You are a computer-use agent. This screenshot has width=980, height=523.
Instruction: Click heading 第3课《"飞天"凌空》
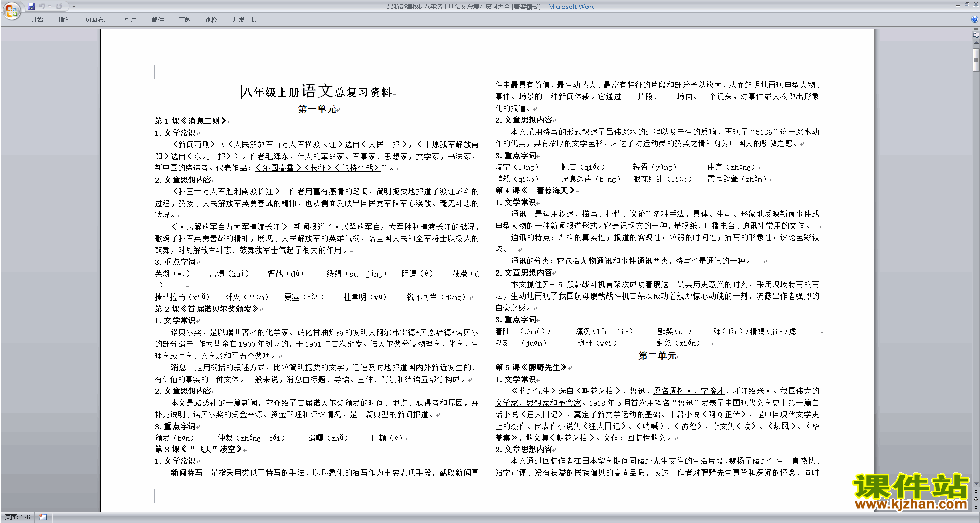coord(199,449)
